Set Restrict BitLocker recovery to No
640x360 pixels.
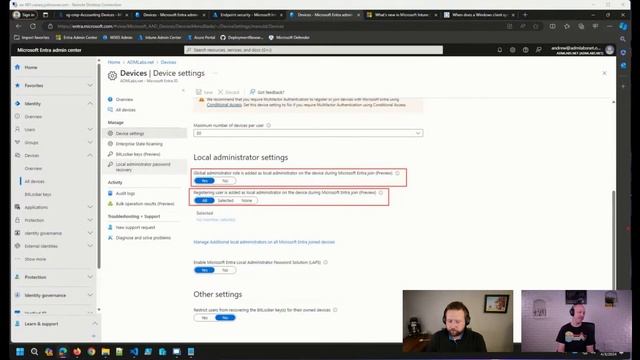pos(225,318)
